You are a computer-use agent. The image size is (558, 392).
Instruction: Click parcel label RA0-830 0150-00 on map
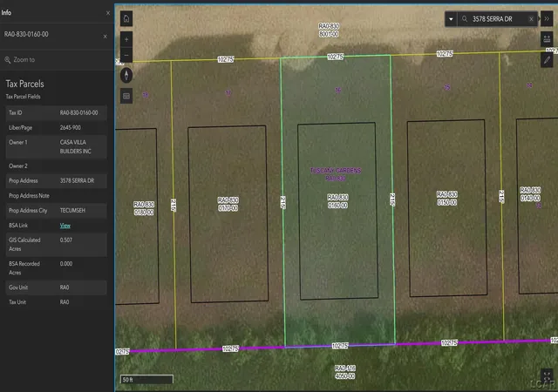(x=447, y=199)
